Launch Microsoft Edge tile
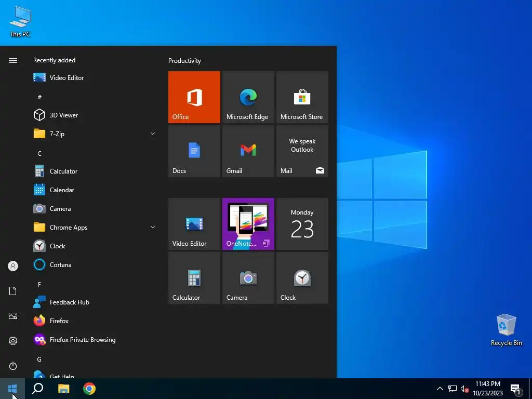 coord(248,97)
